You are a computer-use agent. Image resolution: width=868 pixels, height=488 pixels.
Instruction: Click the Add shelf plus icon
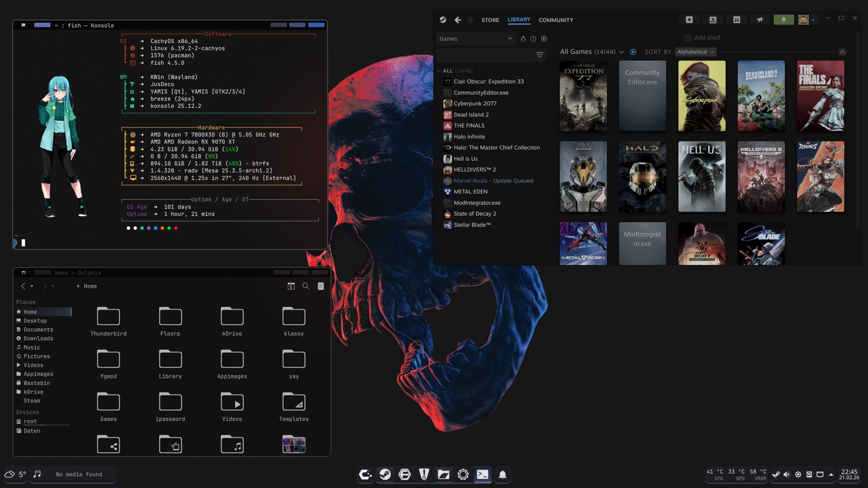[688, 38]
